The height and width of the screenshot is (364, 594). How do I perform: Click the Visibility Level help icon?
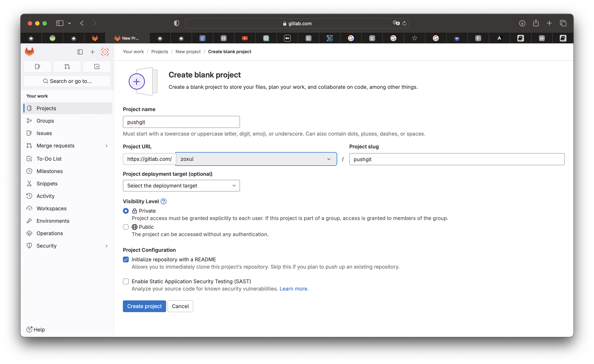tap(163, 201)
